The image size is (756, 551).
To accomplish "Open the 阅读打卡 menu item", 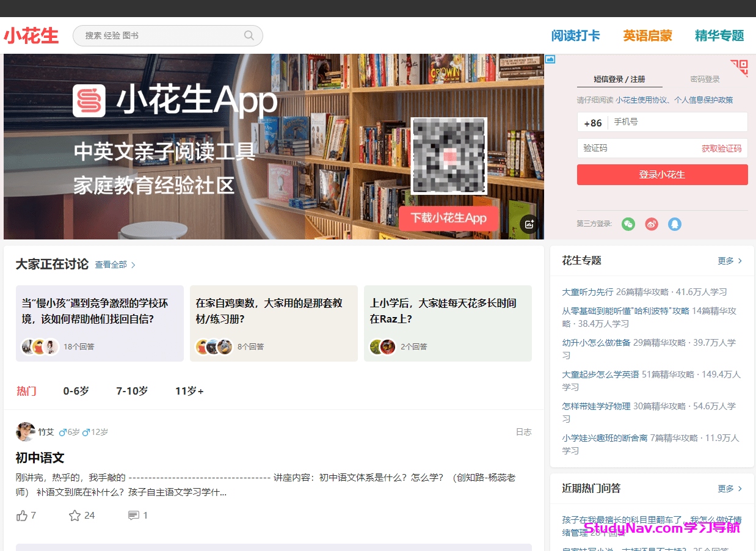I will tap(575, 36).
